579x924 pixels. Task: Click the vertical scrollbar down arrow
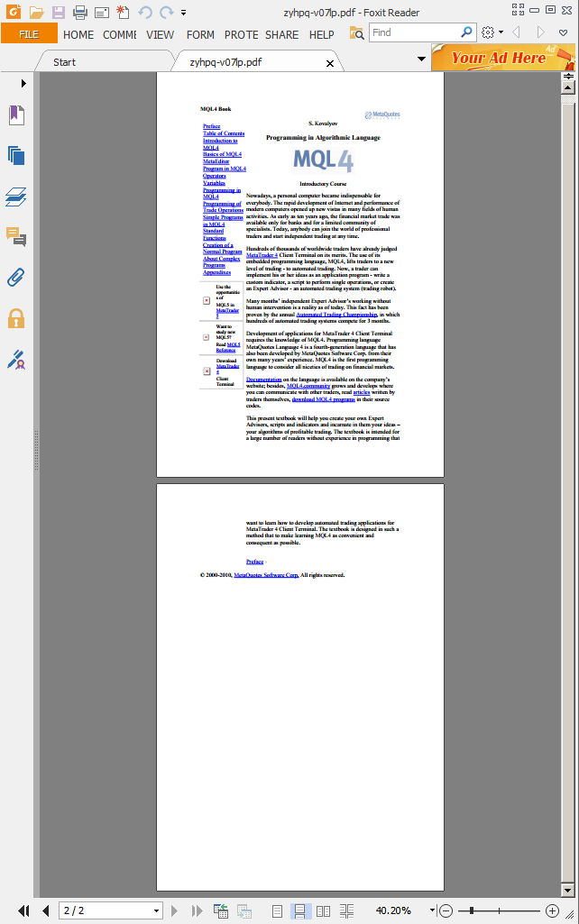[x=568, y=891]
